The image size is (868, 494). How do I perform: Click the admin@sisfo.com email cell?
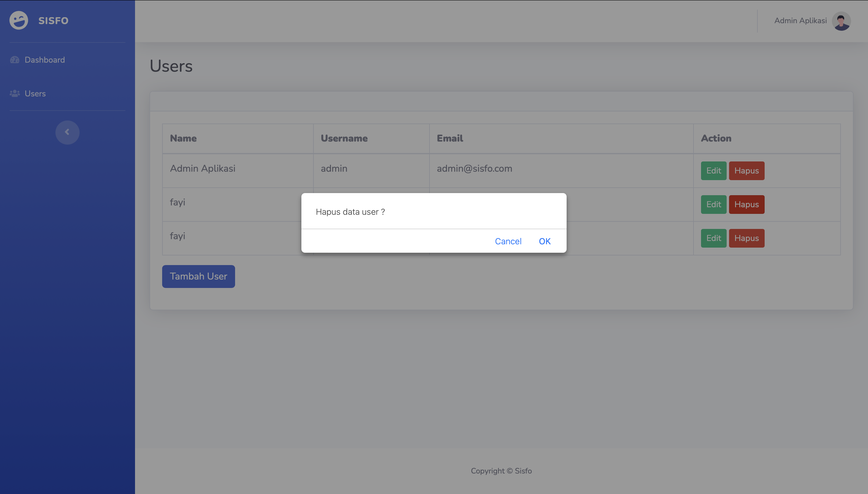[x=474, y=169]
